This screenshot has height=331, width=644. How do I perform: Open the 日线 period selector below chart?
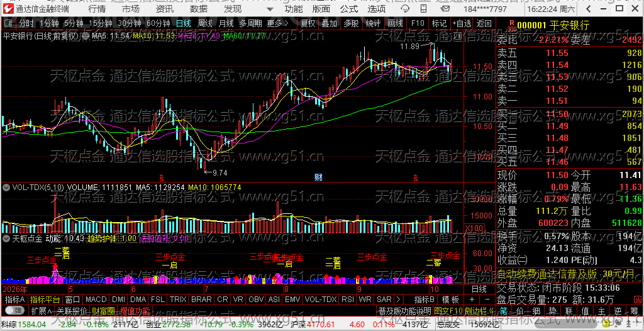tap(479, 289)
